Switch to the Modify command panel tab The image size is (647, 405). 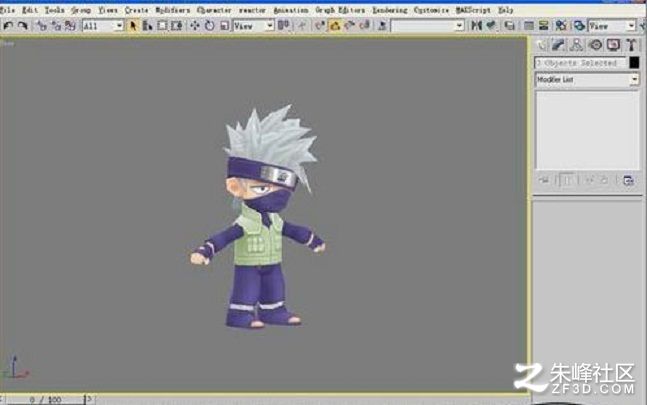pos(558,45)
